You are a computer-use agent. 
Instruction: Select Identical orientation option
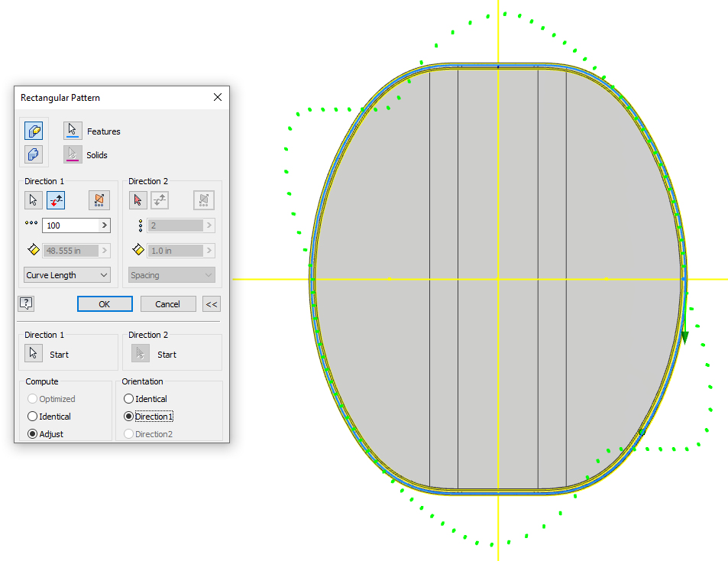point(145,399)
